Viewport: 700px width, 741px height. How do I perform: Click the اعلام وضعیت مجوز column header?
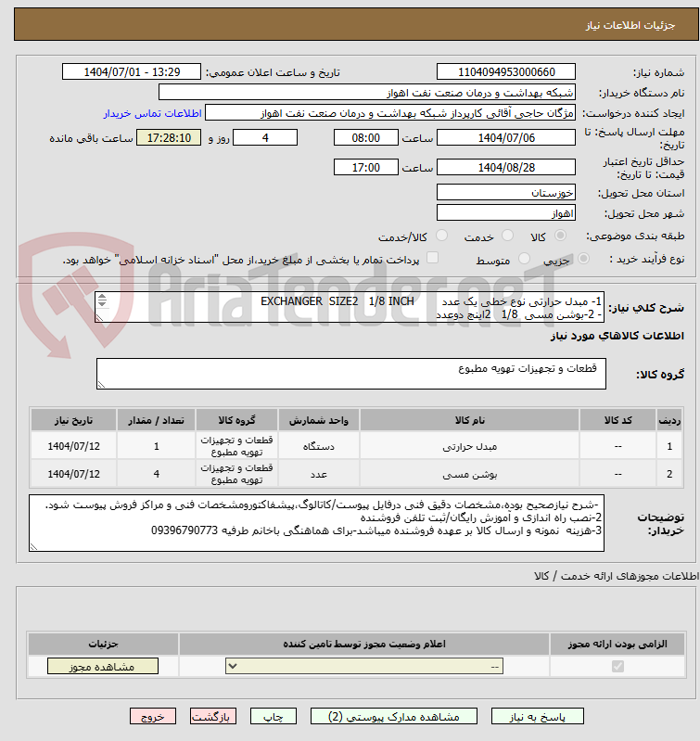(x=364, y=644)
